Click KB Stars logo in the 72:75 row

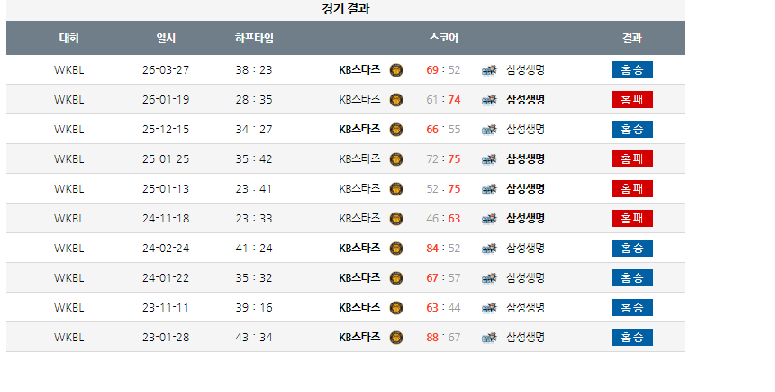point(396,159)
